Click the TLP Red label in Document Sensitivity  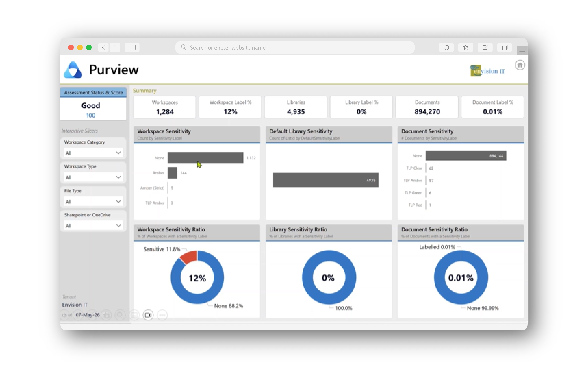[415, 205]
